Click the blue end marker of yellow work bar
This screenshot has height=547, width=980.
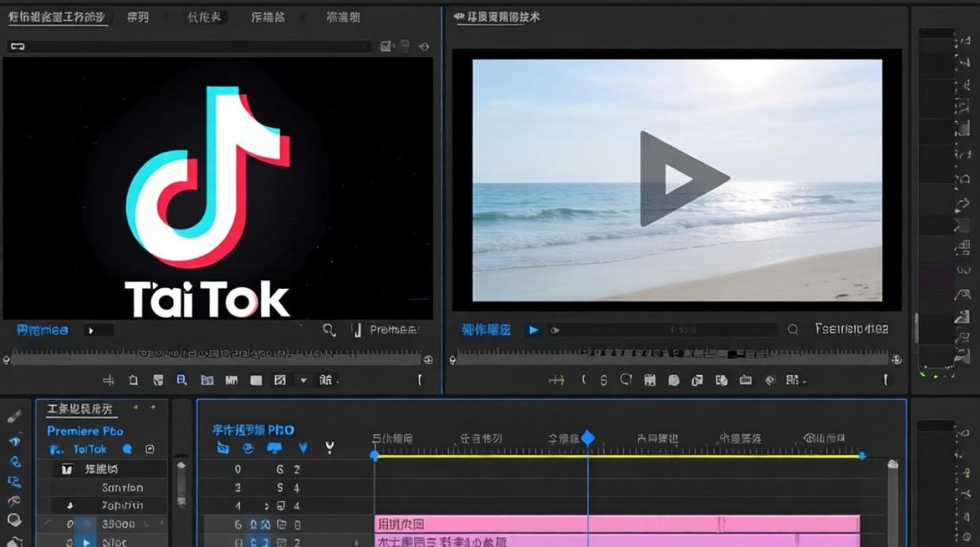point(862,456)
